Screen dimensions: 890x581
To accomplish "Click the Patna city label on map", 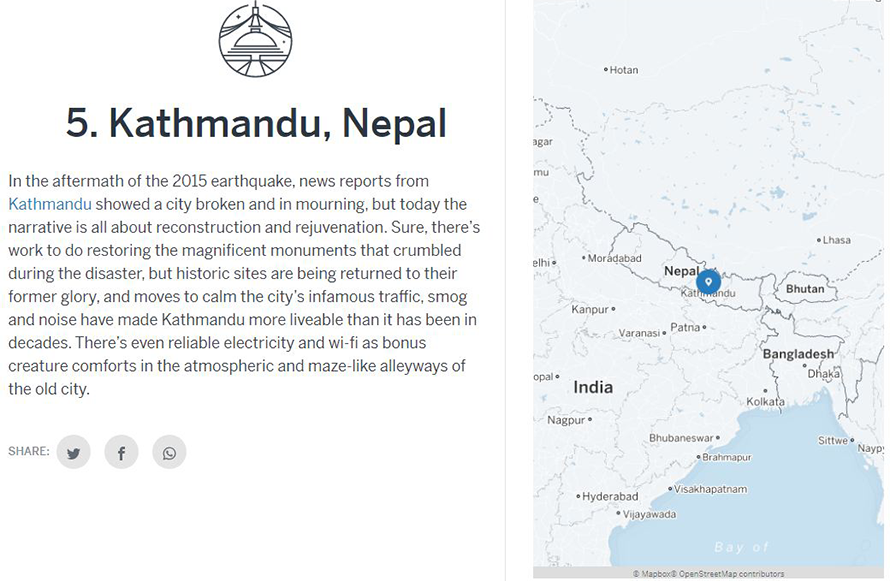I will click(x=685, y=327).
